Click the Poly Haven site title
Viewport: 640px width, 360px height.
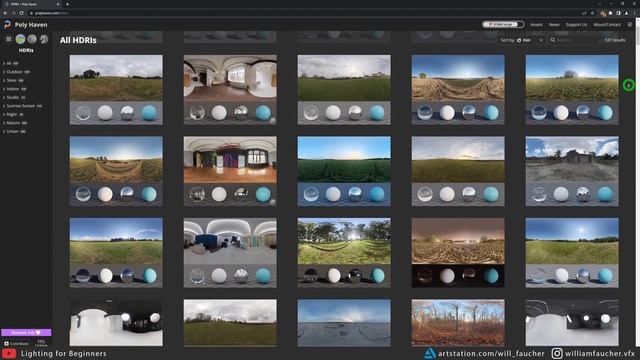(x=31, y=24)
